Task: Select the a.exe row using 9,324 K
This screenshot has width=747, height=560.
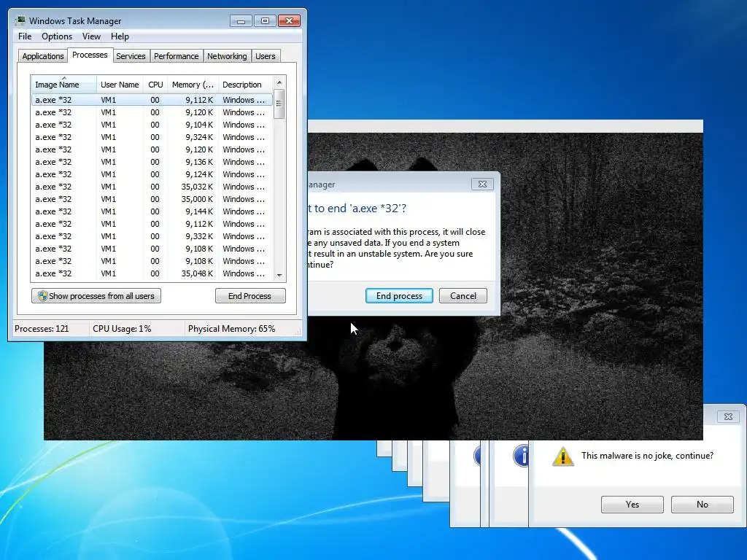Action: (152, 137)
